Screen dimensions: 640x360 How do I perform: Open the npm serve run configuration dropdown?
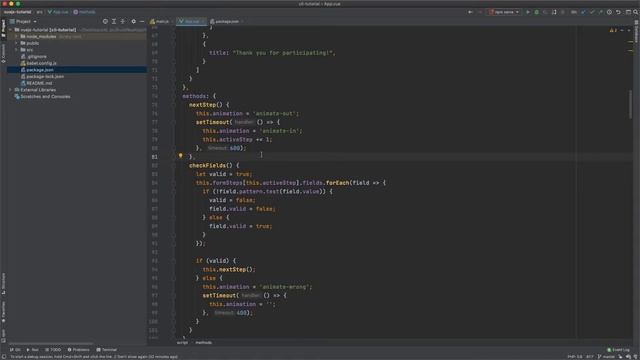click(x=504, y=12)
